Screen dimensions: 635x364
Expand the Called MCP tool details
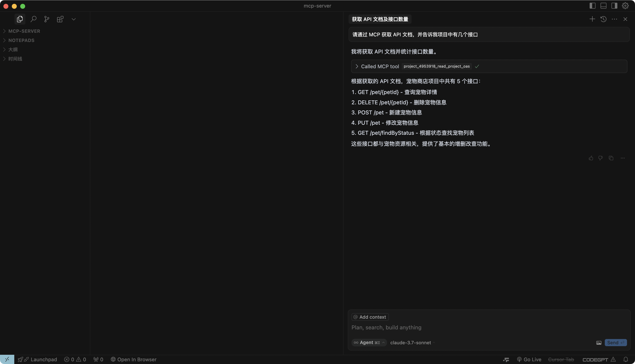click(x=357, y=66)
